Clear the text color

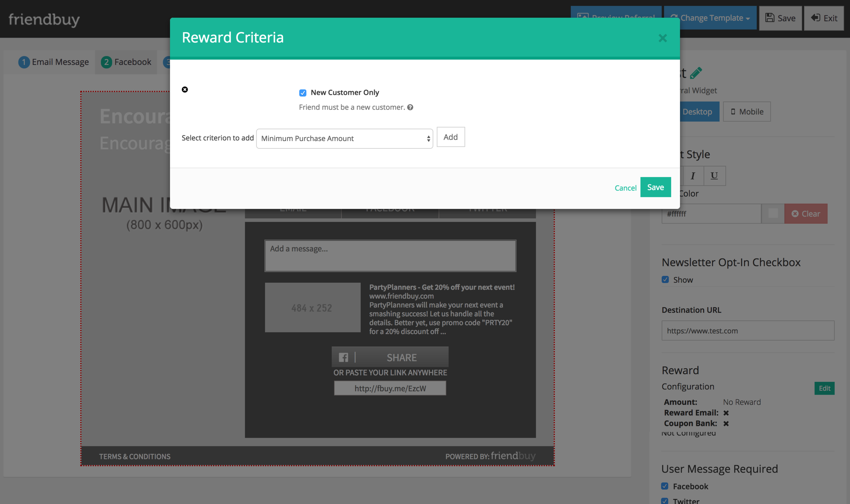tap(806, 214)
